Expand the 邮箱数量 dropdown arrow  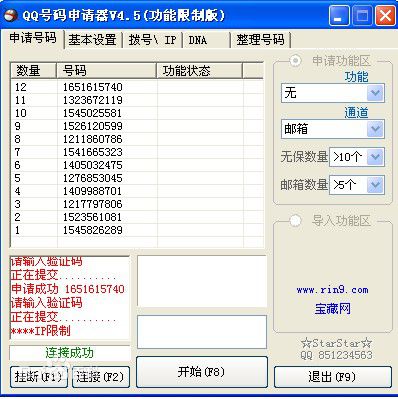[375, 185]
